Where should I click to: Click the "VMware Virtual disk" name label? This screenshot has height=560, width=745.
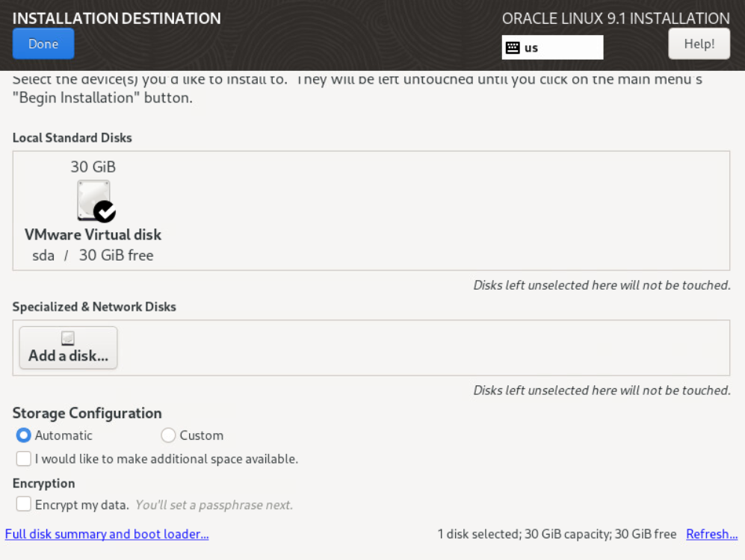click(x=93, y=234)
